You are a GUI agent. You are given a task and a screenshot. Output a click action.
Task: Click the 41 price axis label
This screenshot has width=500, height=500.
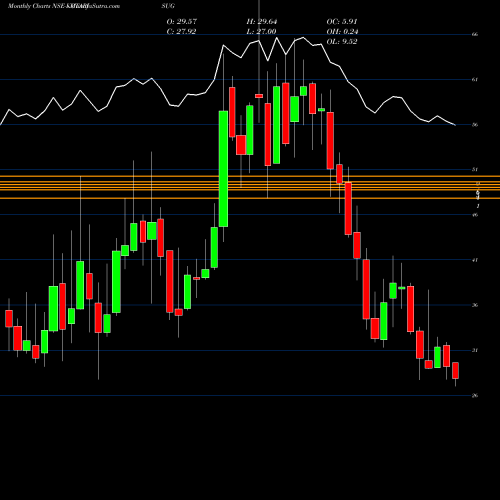tap(475, 260)
